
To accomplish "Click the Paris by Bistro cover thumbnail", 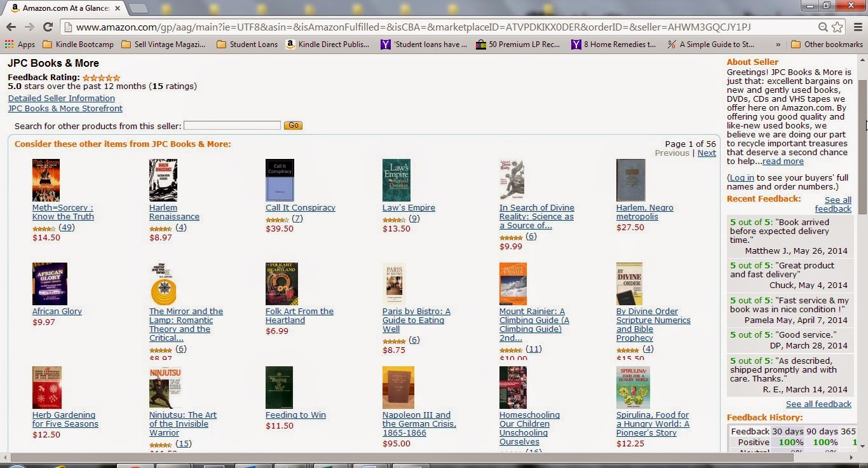I will point(394,284).
